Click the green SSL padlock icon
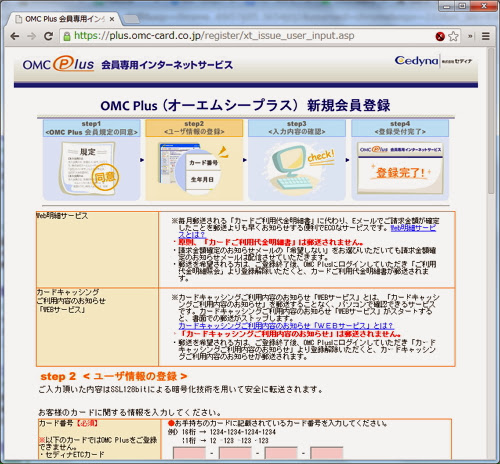Image resolution: width=500 pixels, height=464 pixels. pos(67,36)
